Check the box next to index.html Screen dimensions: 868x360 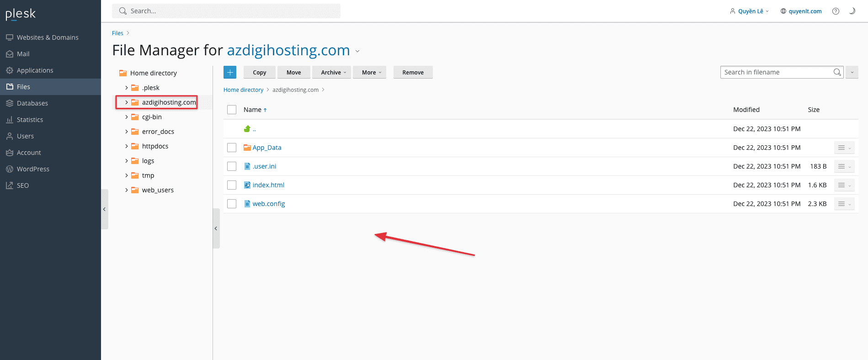pyautogui.click(x=232, y=185)
